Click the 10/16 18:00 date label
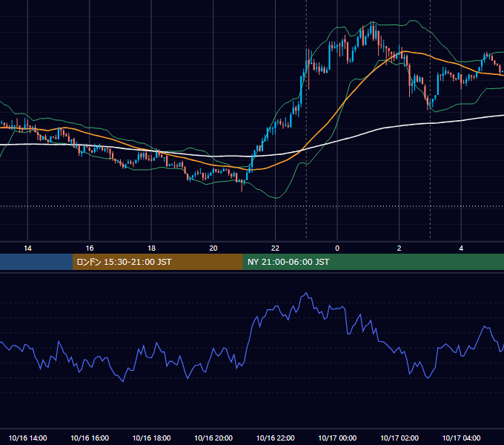The width and height of the screenshot is (504, 445). [x=151, y=438]
